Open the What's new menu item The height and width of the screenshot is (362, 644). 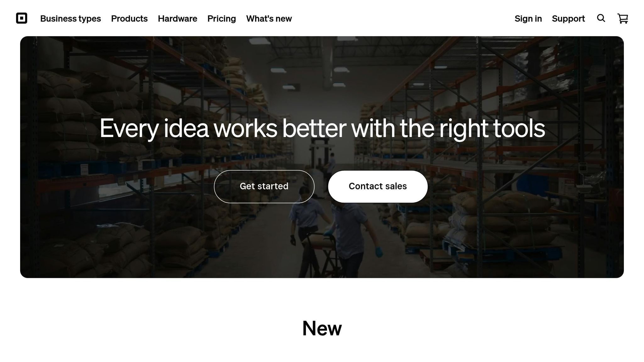pos(269,19)
